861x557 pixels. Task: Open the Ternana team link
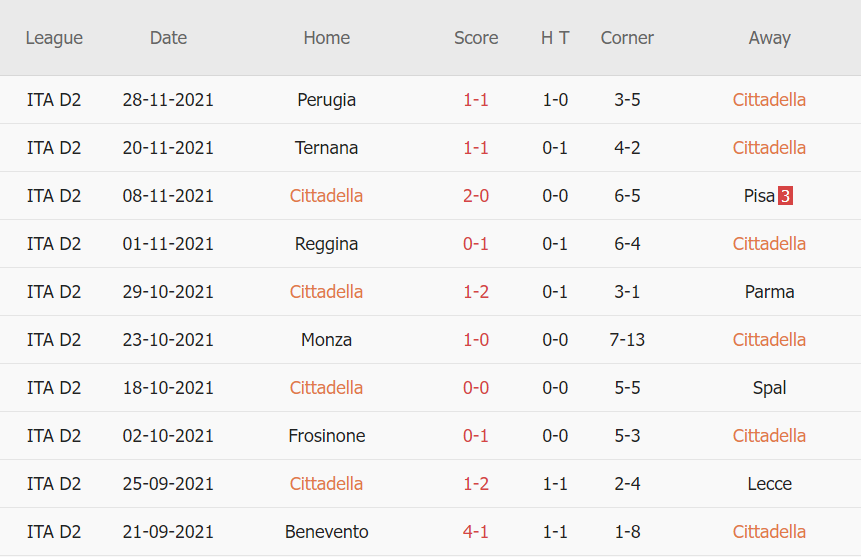coord(326,148)
